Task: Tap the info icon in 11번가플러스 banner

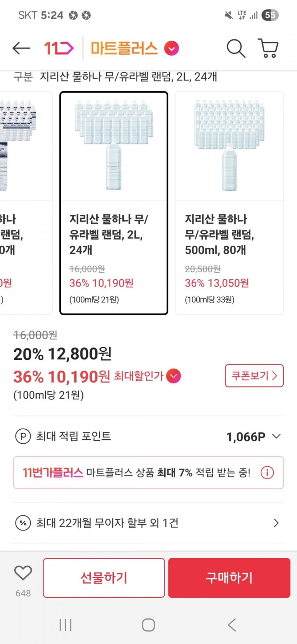Action: pos(267,472)
